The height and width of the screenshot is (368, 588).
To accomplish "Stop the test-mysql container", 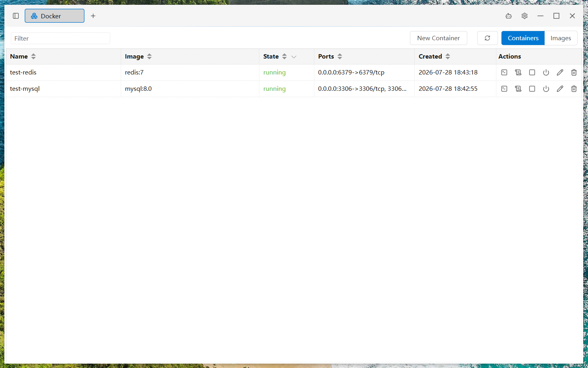I will [x=532, y=89].
